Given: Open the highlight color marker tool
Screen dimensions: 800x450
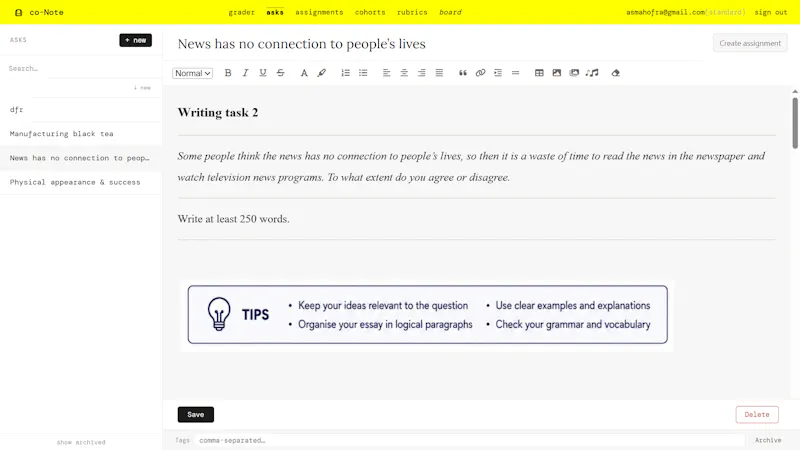Looking at the screenshot, I should tap(321, 73).
